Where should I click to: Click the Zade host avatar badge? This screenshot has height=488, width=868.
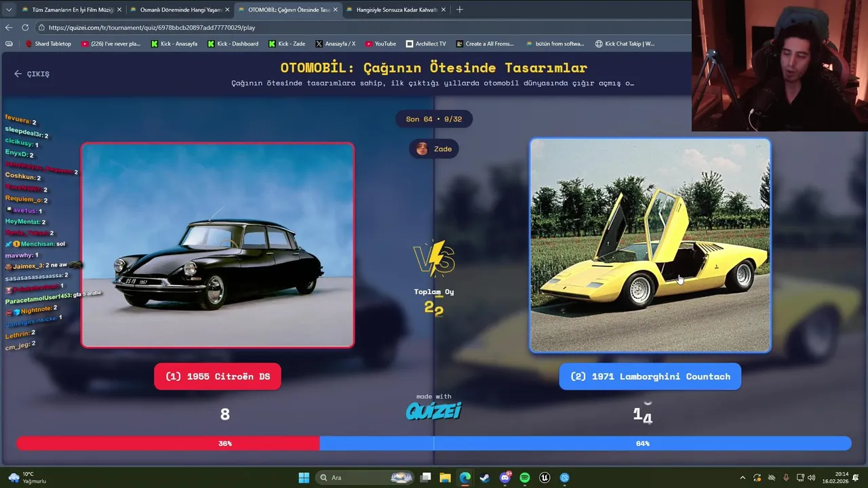(434, 149)
